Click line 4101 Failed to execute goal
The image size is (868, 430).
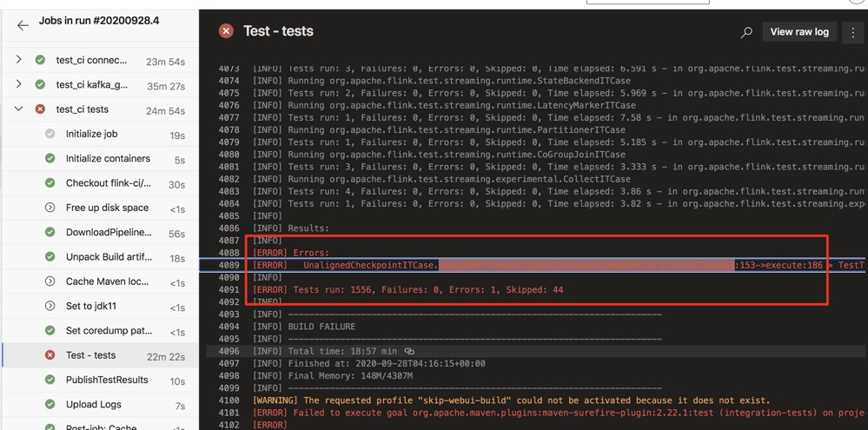[559, 413]
